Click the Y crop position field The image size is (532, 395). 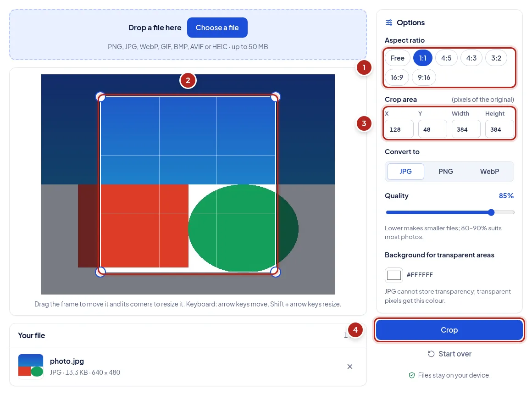point(432,129)
